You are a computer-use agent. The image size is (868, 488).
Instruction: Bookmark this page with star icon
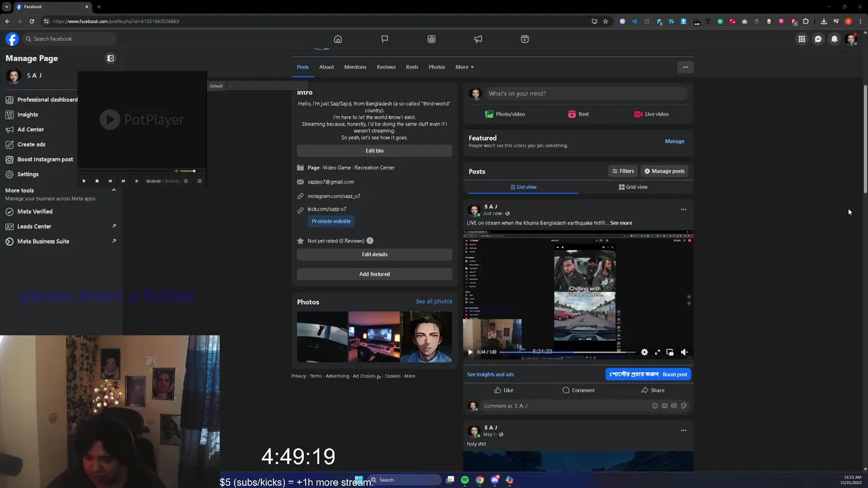coord(606,21)
